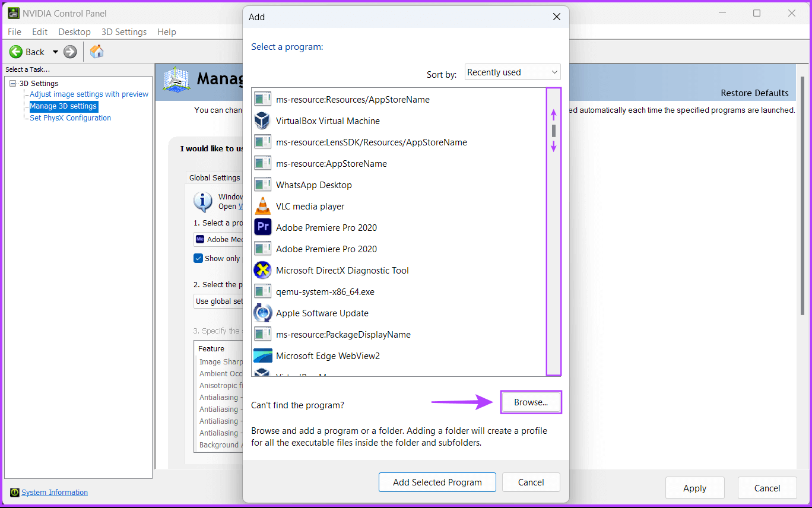Click the qemu-system-x86_64.exe icon
The height and width of the screenshot is (508, 812).
point(262,291)
